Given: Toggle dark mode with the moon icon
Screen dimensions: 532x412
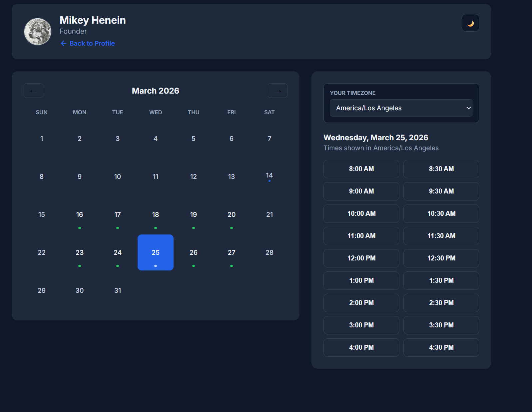Looking at the screenshot, I should click(470, 23).
